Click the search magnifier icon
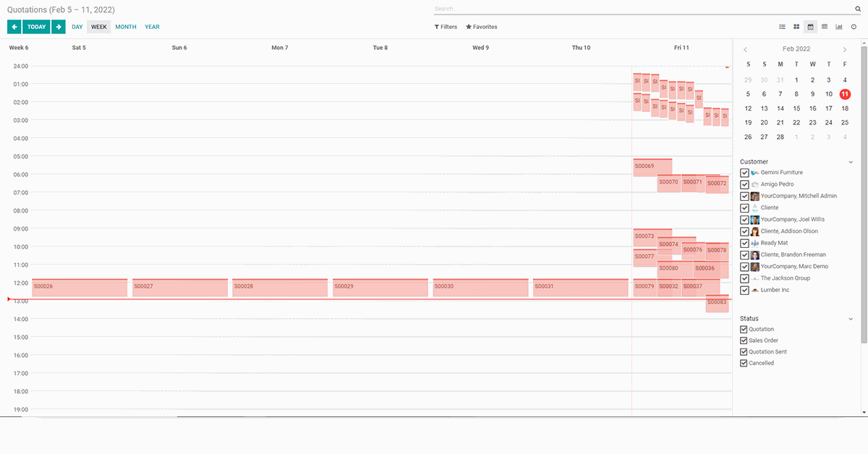Image resolution: width=868 pixels, height=454 pixels. point(857,9)
